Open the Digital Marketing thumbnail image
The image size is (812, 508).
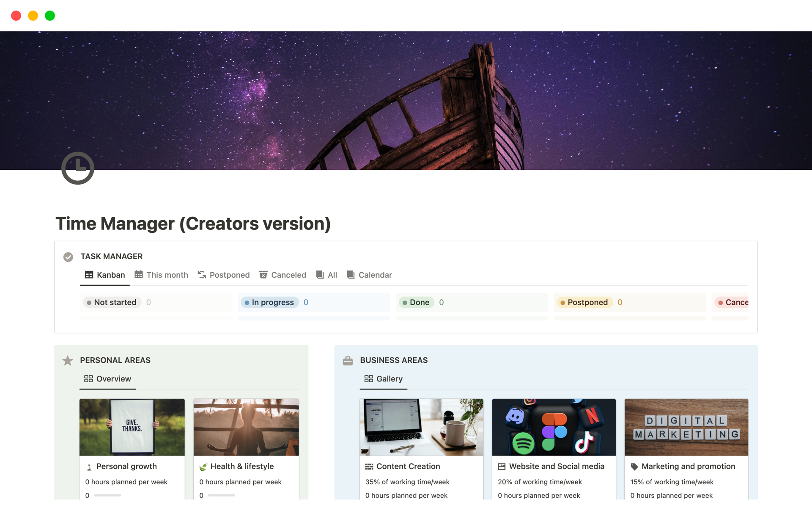[x=686, y=427]
